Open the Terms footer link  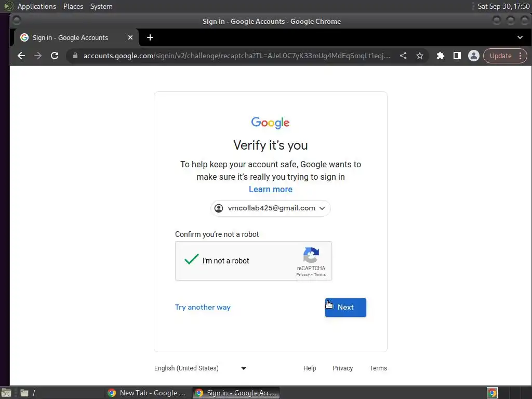point(378,368)
